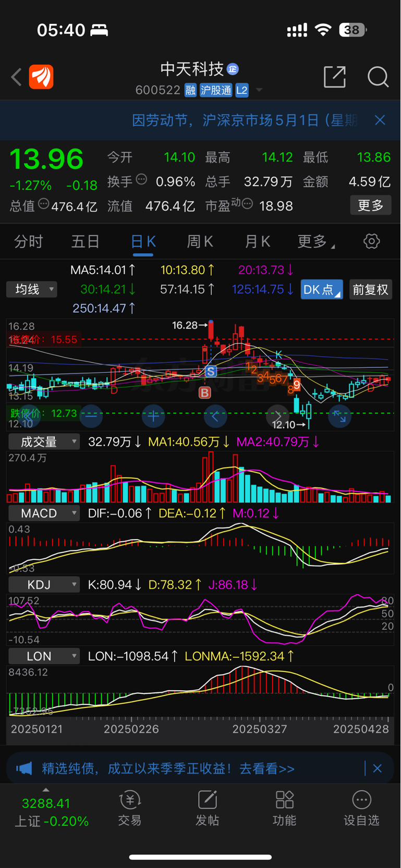Open the LON indicator dropdown
Screen dimensions: 401x868
[x=44, y=656]
